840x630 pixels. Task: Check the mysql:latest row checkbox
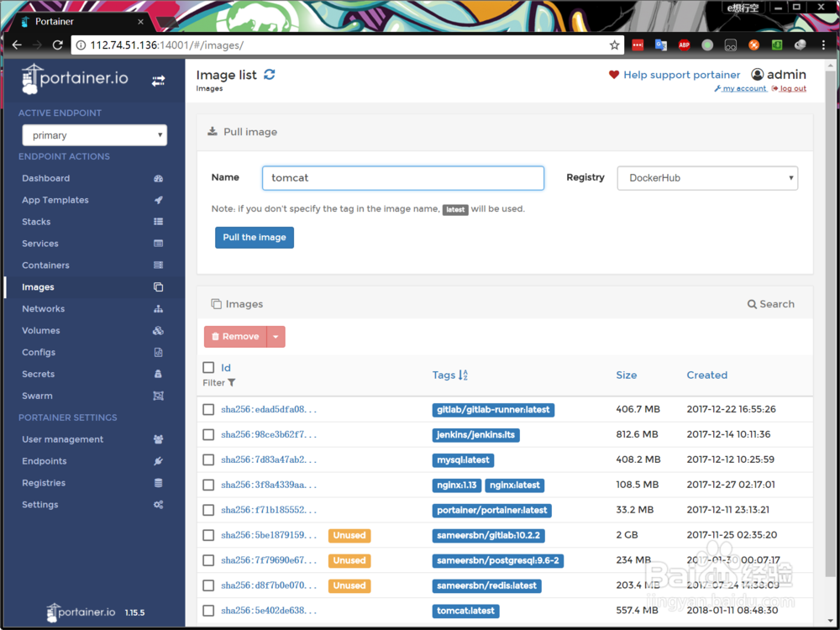click(x=208, y=459)
